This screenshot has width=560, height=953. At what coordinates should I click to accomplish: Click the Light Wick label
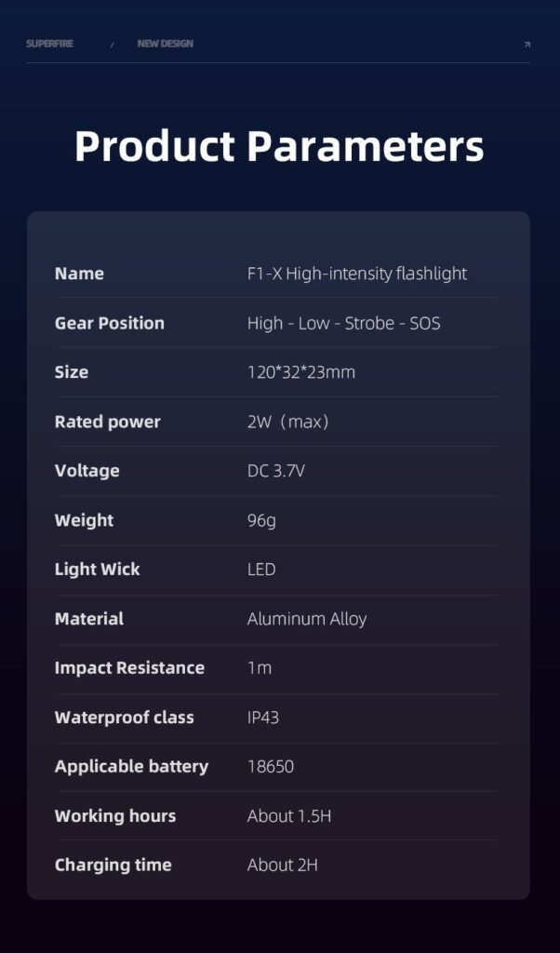98,570
